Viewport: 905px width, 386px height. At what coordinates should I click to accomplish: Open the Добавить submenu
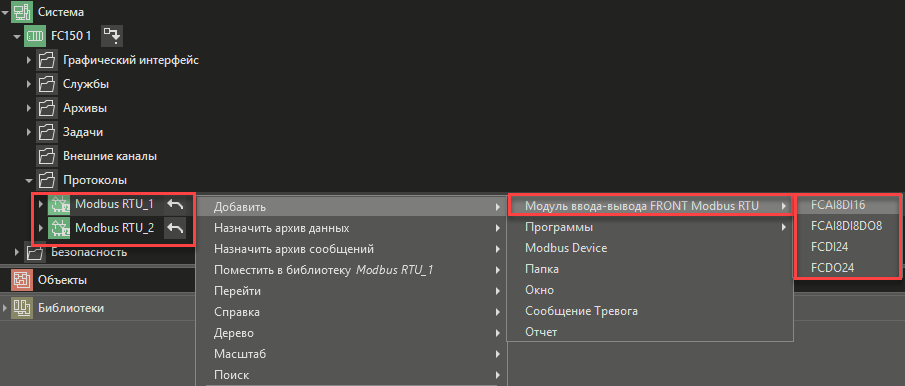pos(351,207)
